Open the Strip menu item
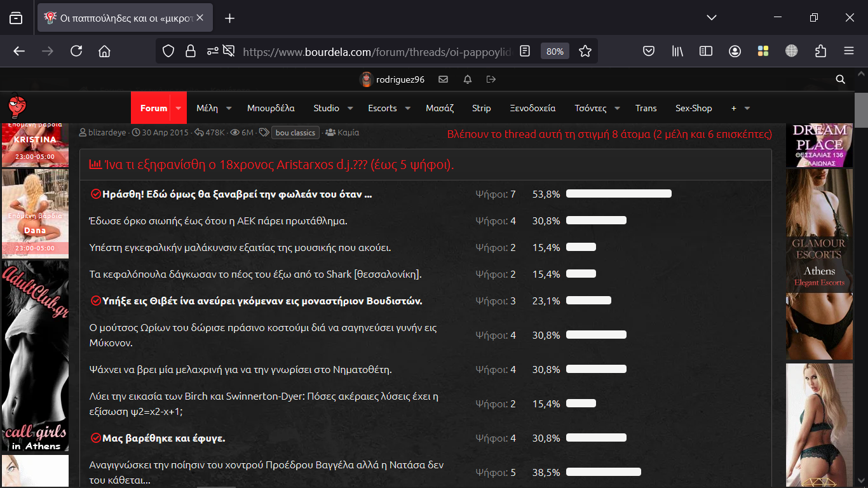Screen dimensions: 868x488 pos(482,108)
